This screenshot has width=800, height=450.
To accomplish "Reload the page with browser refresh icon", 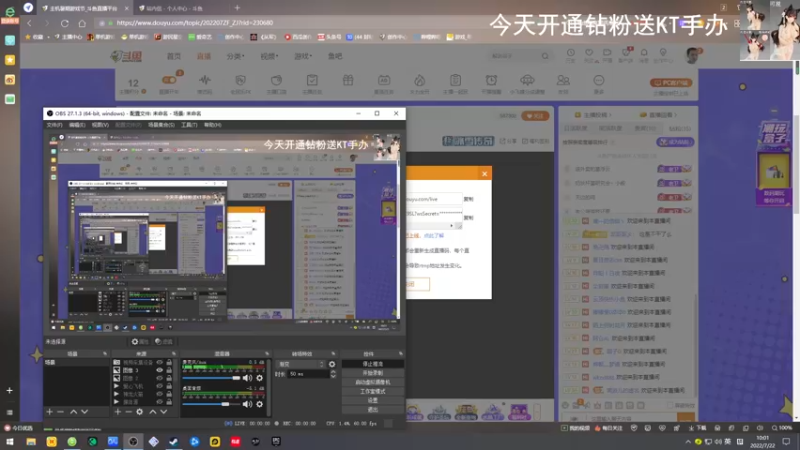I will pos(64,23).
